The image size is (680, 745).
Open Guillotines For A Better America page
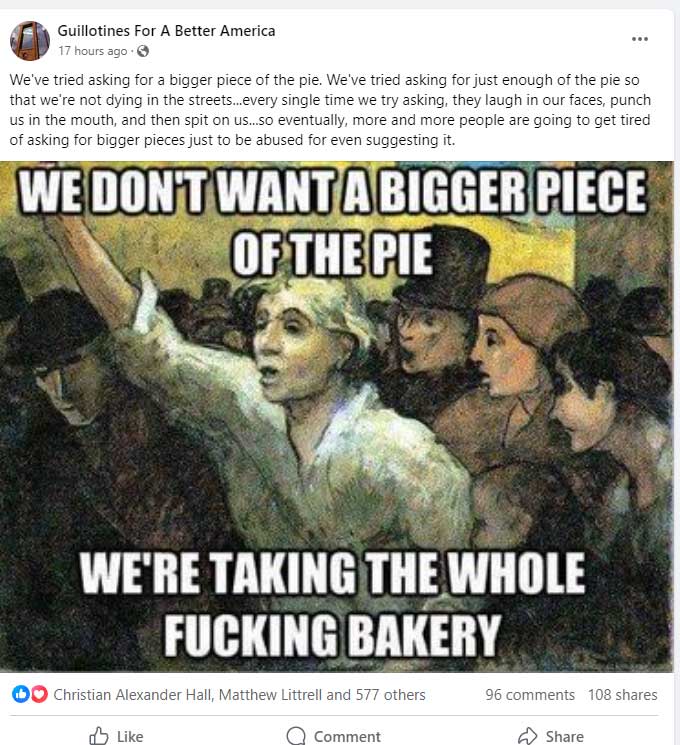166,31
